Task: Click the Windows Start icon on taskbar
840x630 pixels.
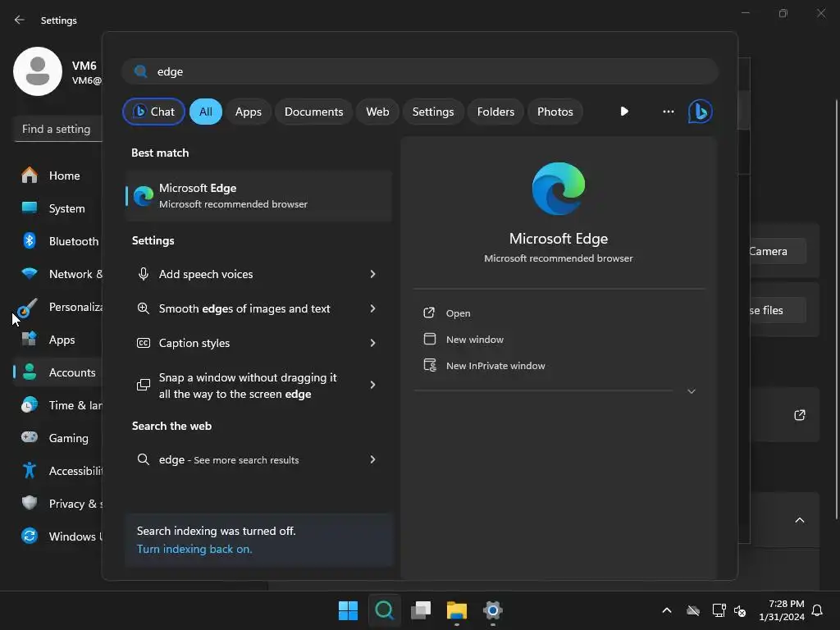Action: click(348, 610)
